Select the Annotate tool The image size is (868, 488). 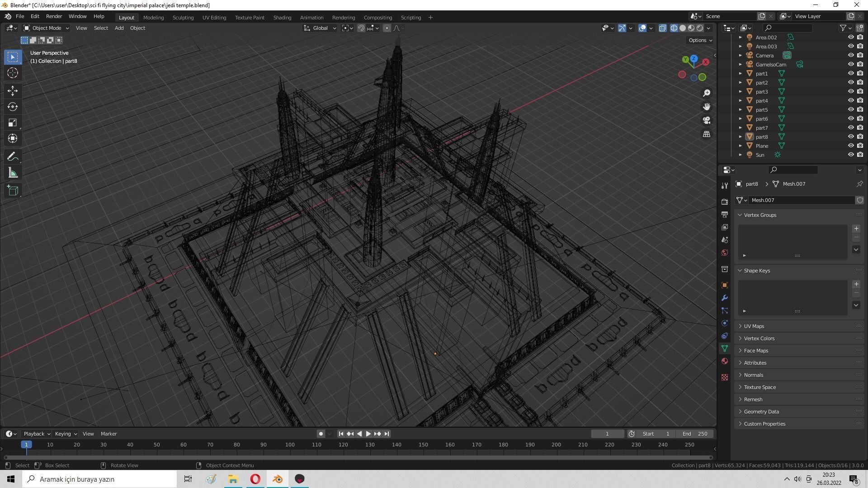pos(13,157)
